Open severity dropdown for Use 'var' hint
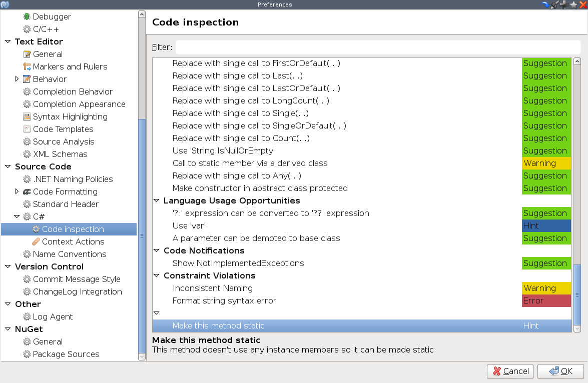 click(546, 225)
